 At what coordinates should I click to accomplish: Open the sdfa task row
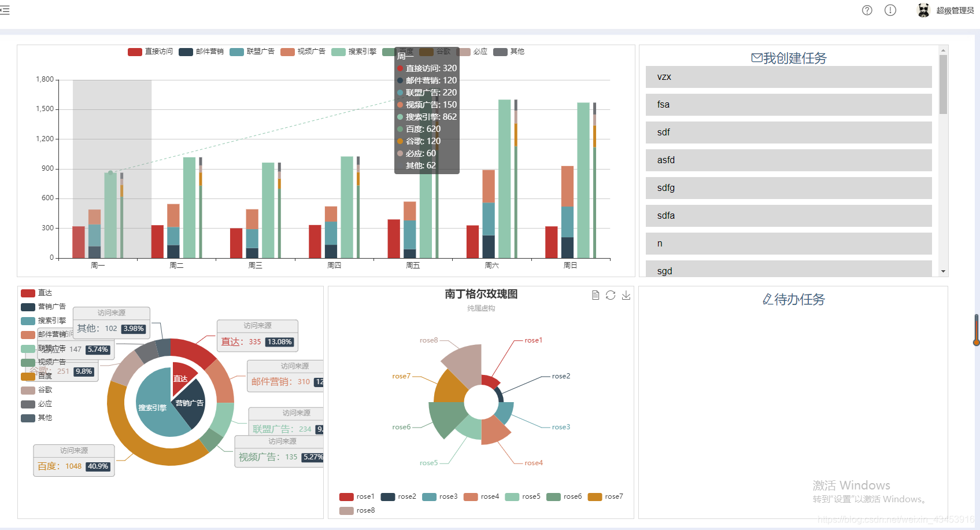[789, 216]
